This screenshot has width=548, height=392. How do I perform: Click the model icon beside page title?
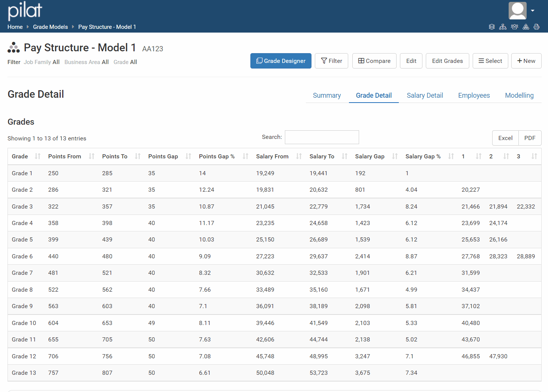coord(13,48)
